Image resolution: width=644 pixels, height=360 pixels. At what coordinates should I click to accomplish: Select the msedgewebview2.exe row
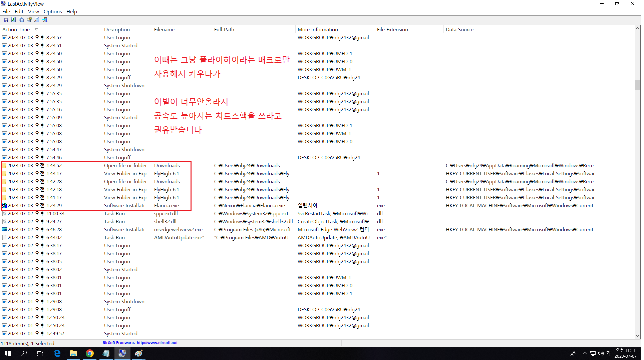[178, 230]
